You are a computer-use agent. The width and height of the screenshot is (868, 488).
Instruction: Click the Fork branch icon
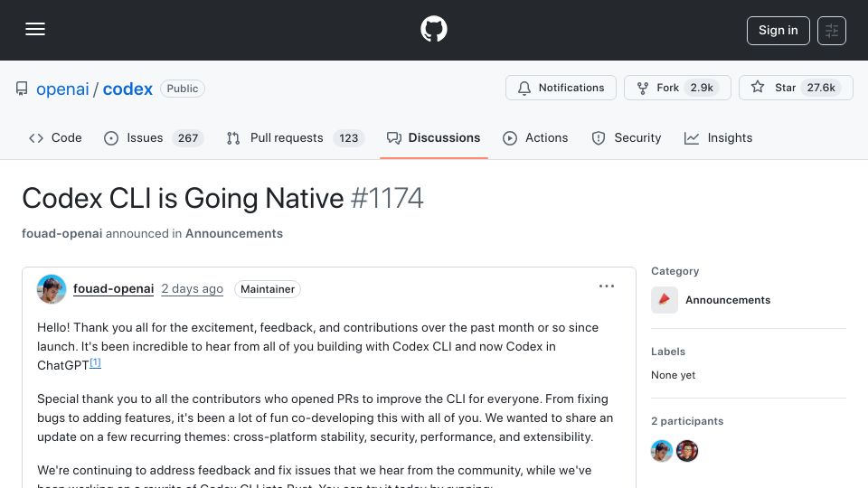point(643,88)
